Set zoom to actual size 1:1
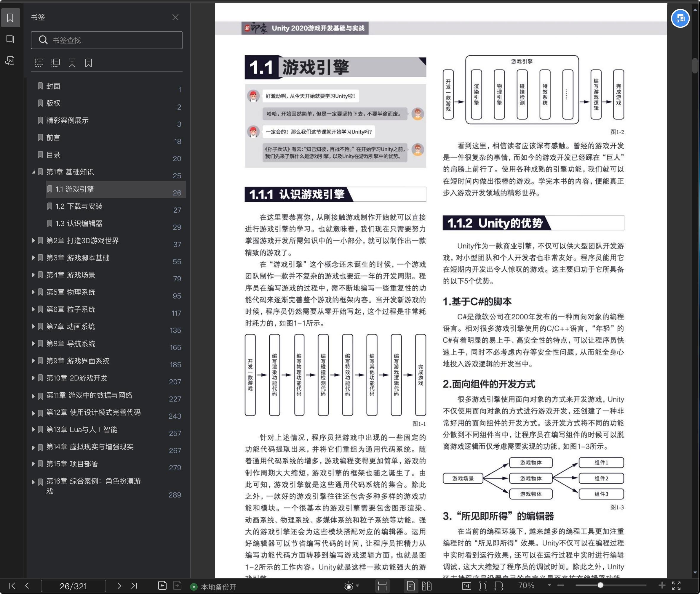 [467, 586]
